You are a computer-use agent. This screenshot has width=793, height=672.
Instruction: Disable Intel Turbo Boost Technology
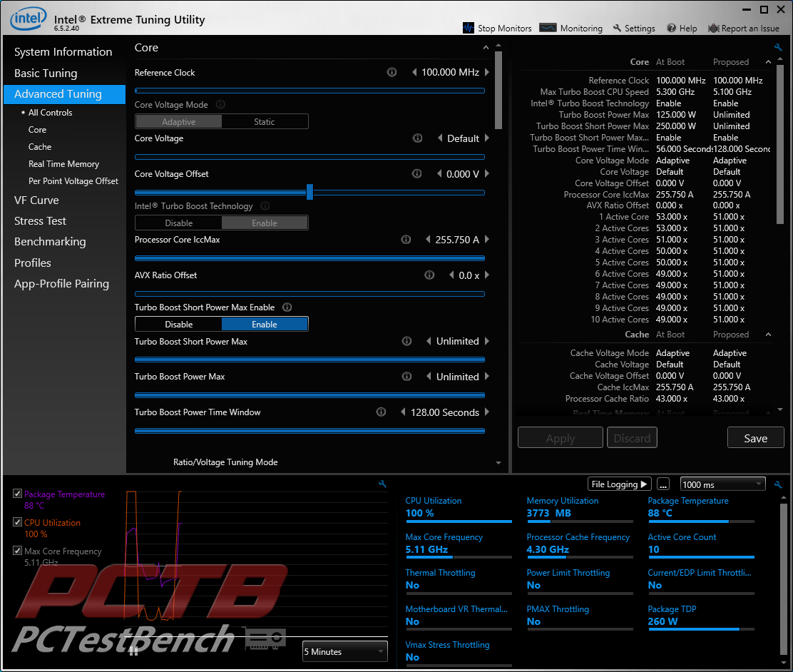point(178,223)
